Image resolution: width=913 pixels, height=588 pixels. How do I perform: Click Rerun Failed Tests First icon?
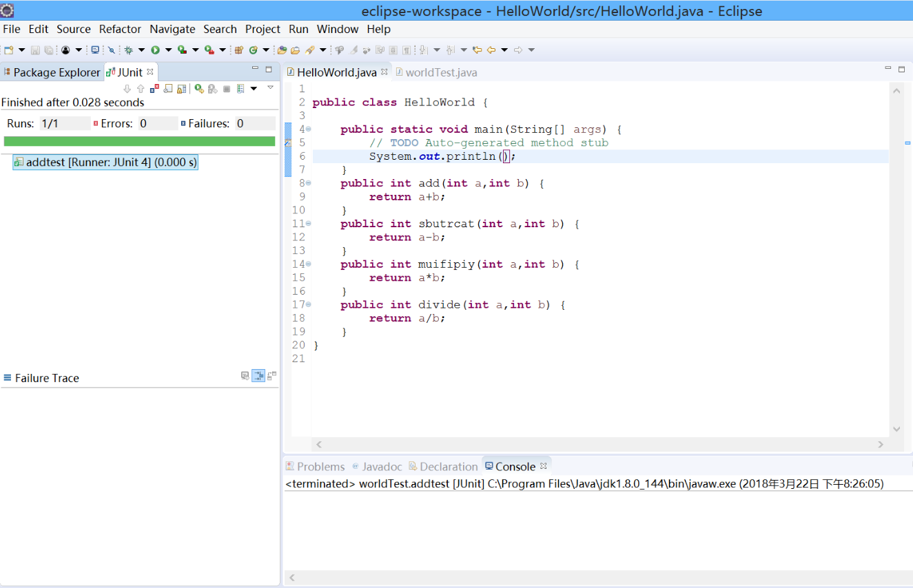[x=213, y=89]
